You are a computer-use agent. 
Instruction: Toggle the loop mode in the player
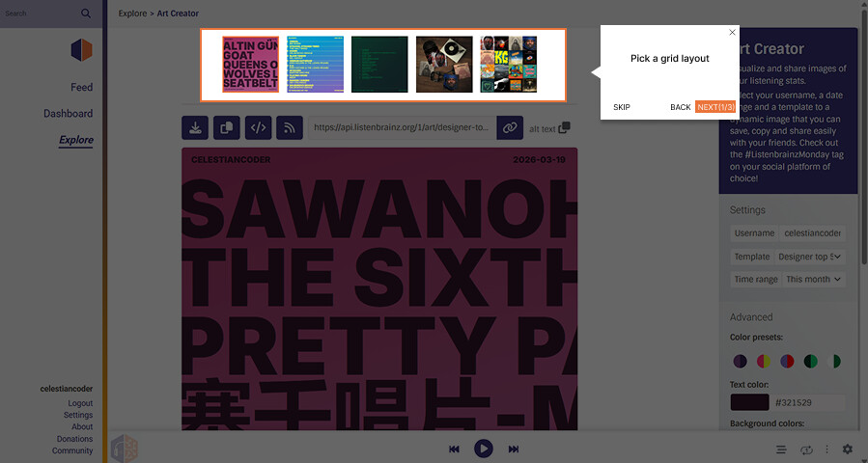point(806,449)
